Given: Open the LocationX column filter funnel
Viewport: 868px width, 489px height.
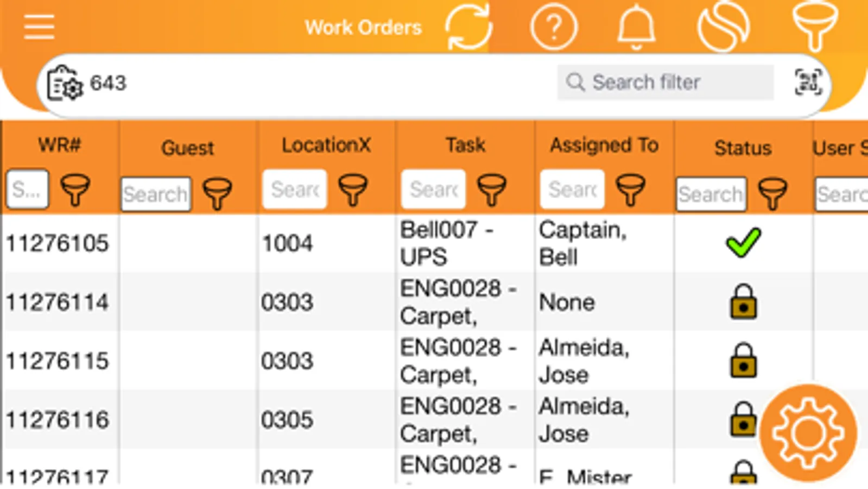Looking at the screenshot, I should pos(353,190).
